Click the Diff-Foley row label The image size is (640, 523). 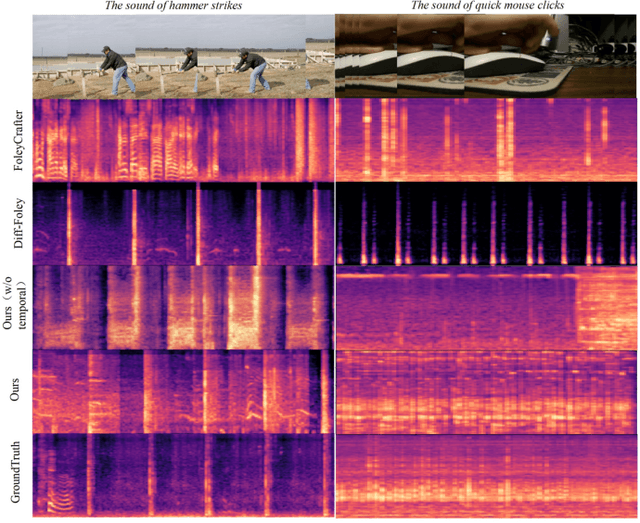pyautogui.click(x=17, y=223)
